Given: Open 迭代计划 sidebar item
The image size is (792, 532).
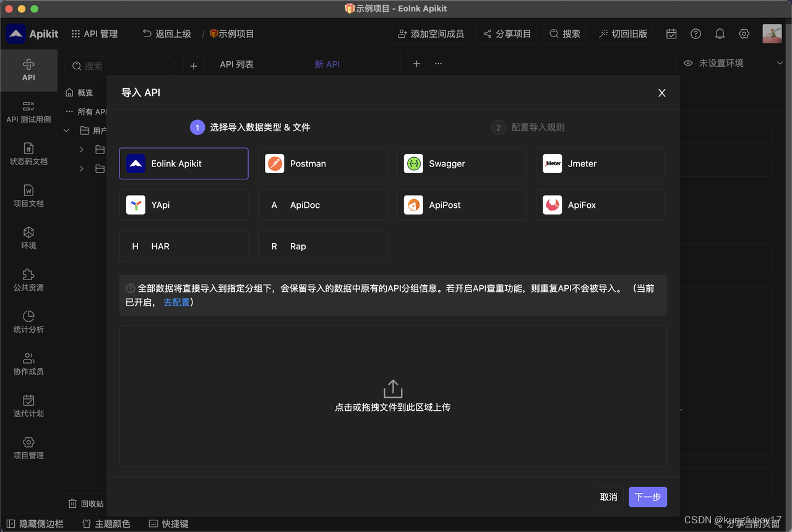Looking at the screenshot, I should (x=28, y=406).
